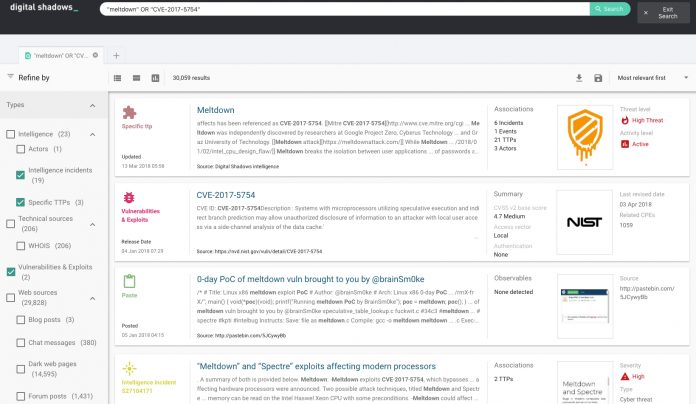Download results with the download icon
Image resolution: width=696 pixels, height=404 pixels.
579,78
